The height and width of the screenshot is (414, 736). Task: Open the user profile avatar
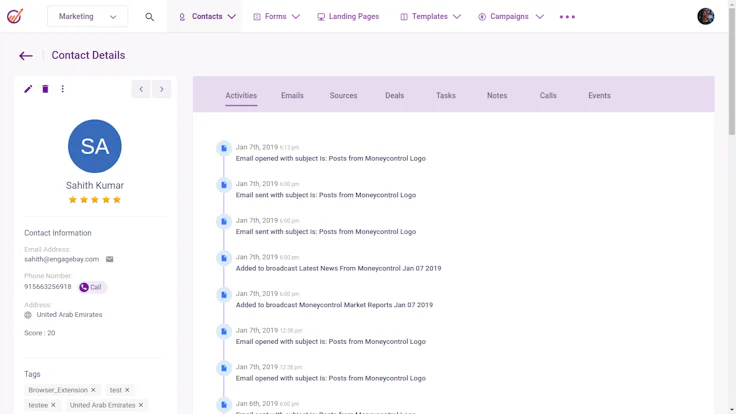pos(705,16)
